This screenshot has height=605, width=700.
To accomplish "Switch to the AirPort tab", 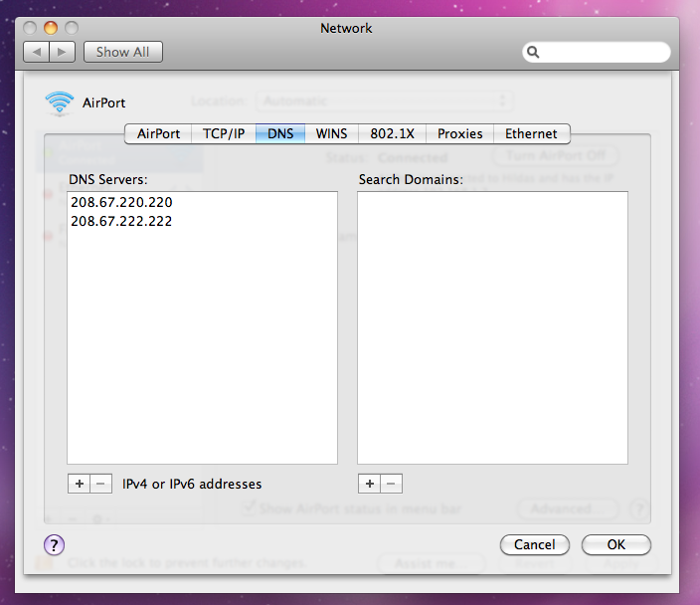I will [x=158, y=134].
